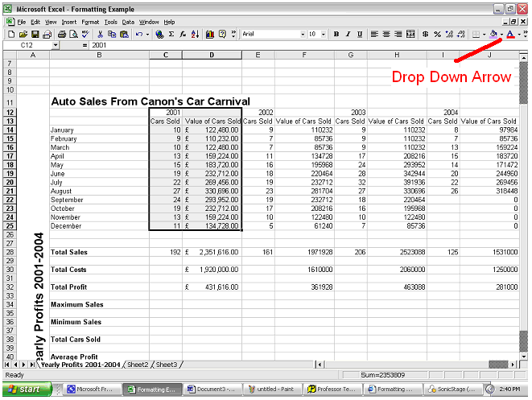The width and height of the screenshot is (532, 400).
Task: Apply Percent style formatting
Action: click(437, 35)
